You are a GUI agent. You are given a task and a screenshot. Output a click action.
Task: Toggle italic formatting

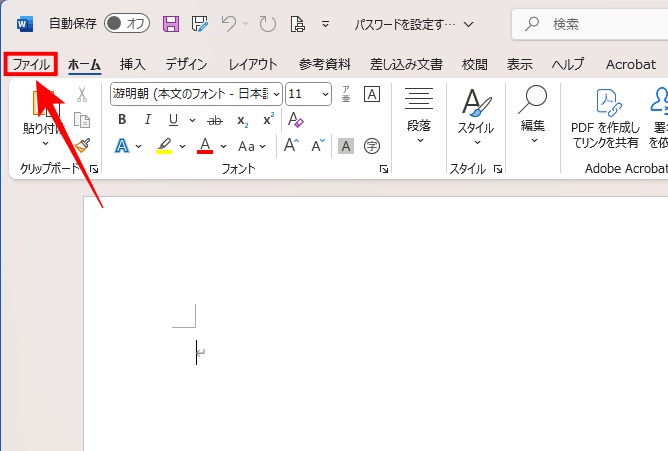click(x=147, y=120)
